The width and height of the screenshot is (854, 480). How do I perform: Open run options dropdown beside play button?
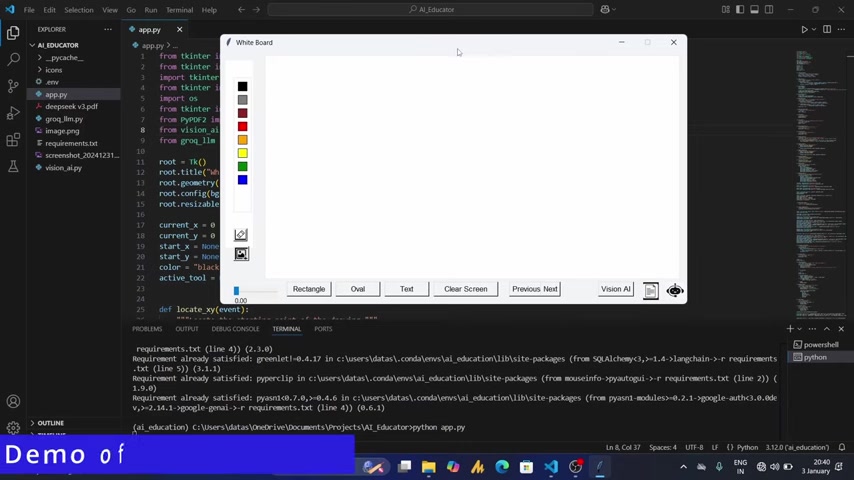(814, 29)
